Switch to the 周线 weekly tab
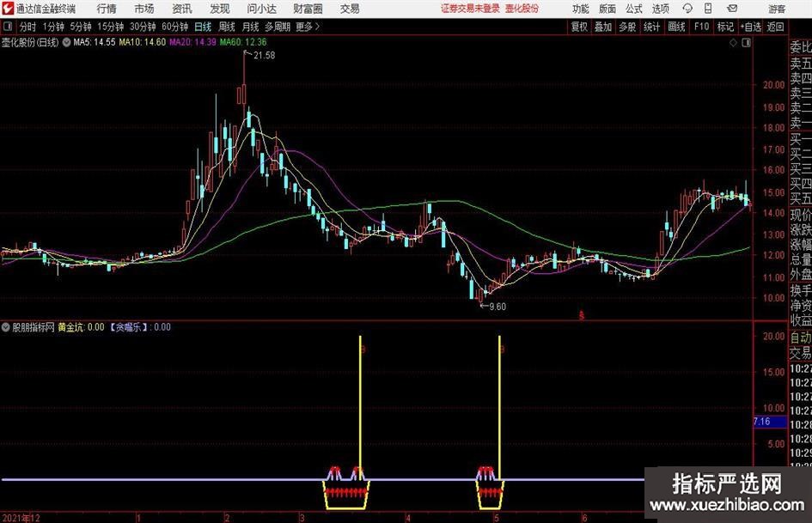 227,27
